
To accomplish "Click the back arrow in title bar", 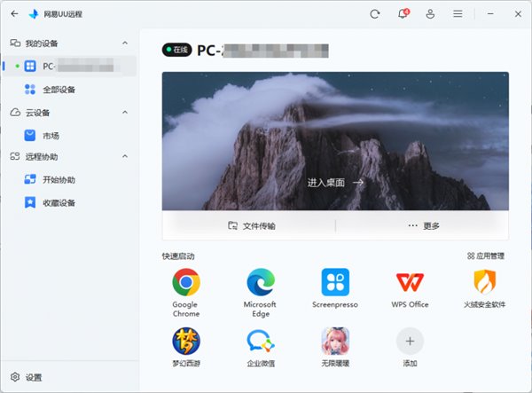I will point(13,14).
